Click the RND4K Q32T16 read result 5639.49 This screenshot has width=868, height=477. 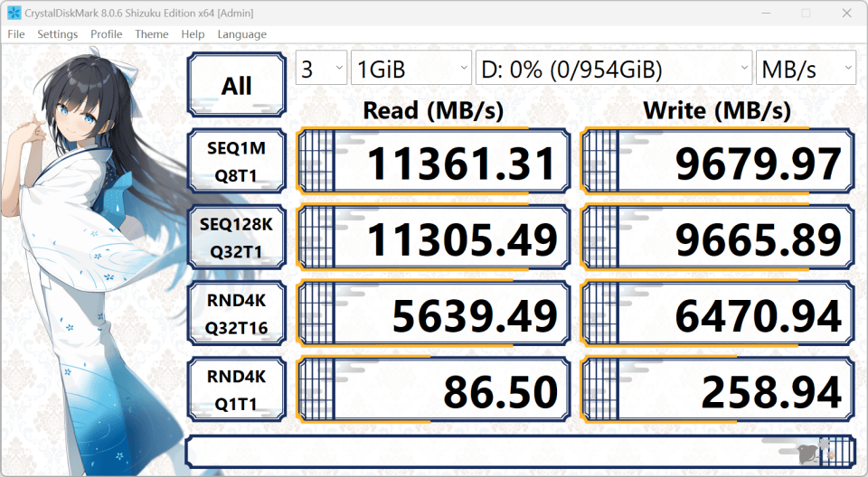tap(433, 313)
